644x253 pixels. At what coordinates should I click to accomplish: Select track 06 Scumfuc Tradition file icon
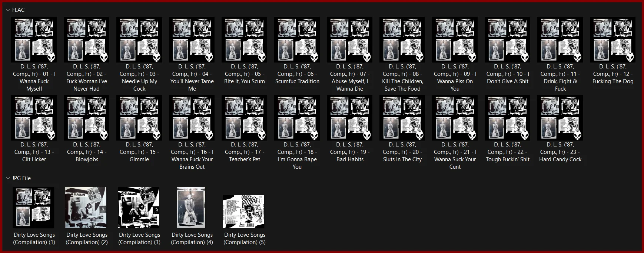click(297, 40)
